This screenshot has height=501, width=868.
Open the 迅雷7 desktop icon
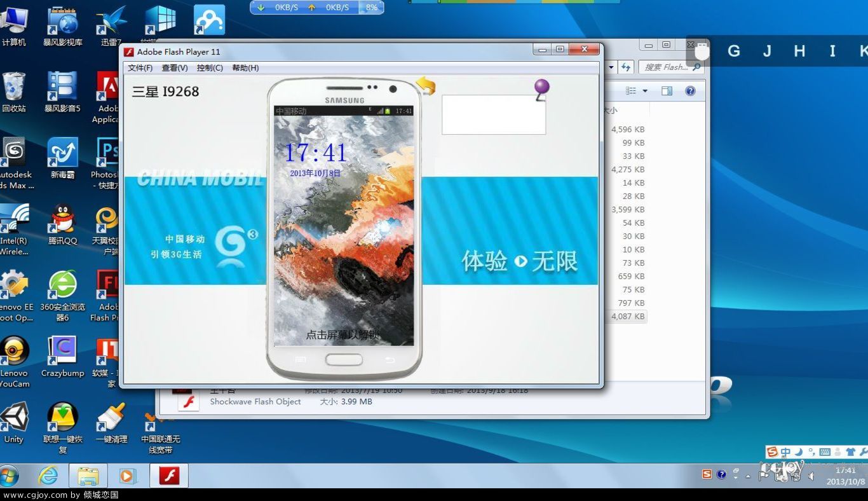(x=111, y=27)
